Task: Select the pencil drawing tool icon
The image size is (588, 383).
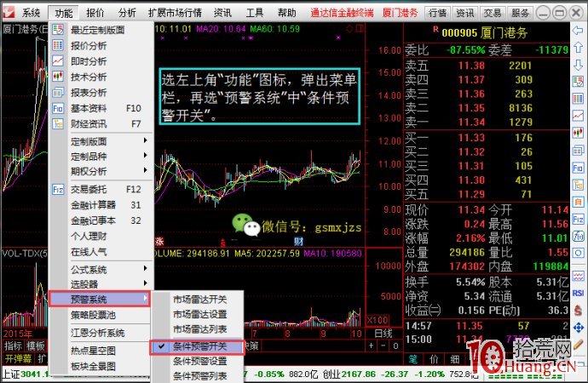Action: click(578, 344)
